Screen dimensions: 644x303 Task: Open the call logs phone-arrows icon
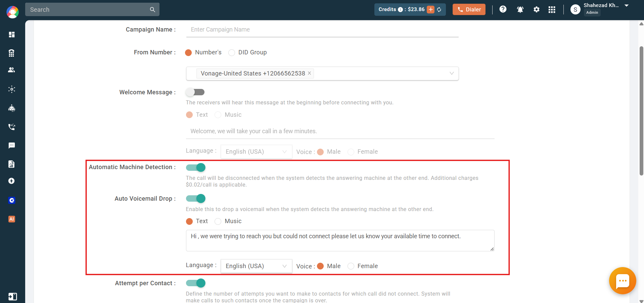pos(12,127)
